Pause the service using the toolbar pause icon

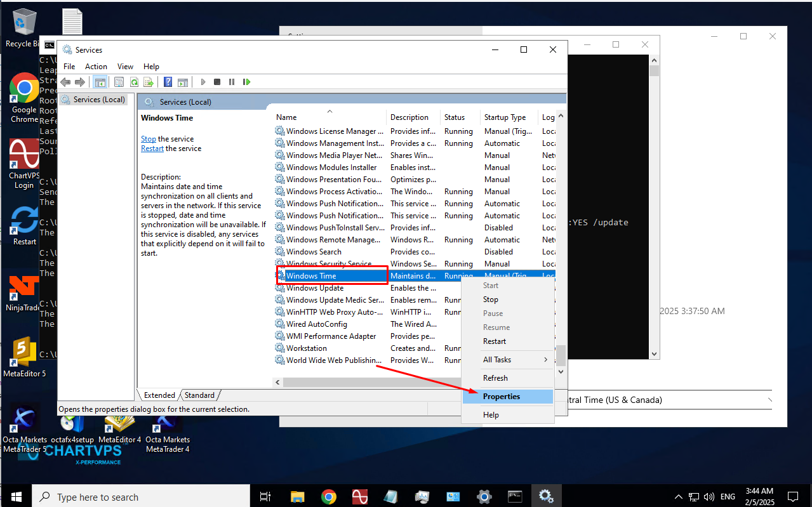click(232, 82)
